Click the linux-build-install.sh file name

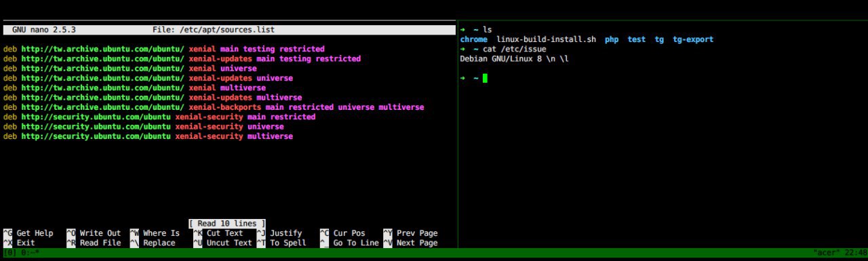point(546,40)
